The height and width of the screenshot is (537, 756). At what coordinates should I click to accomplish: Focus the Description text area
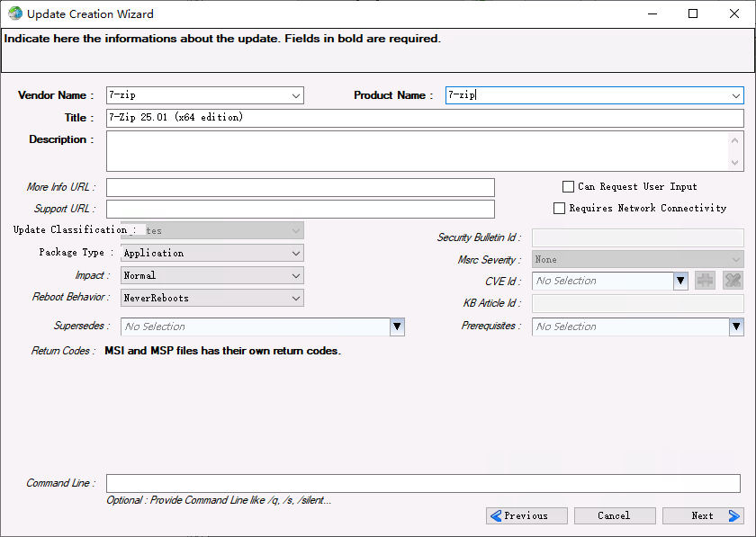418,151
